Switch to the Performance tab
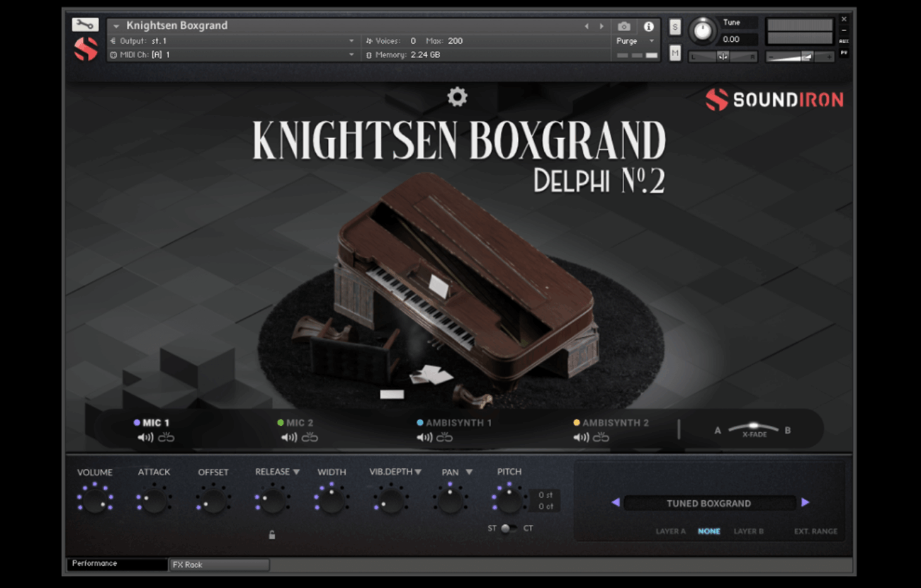Viewport: 921px width, 588px height. click(117, 564)
